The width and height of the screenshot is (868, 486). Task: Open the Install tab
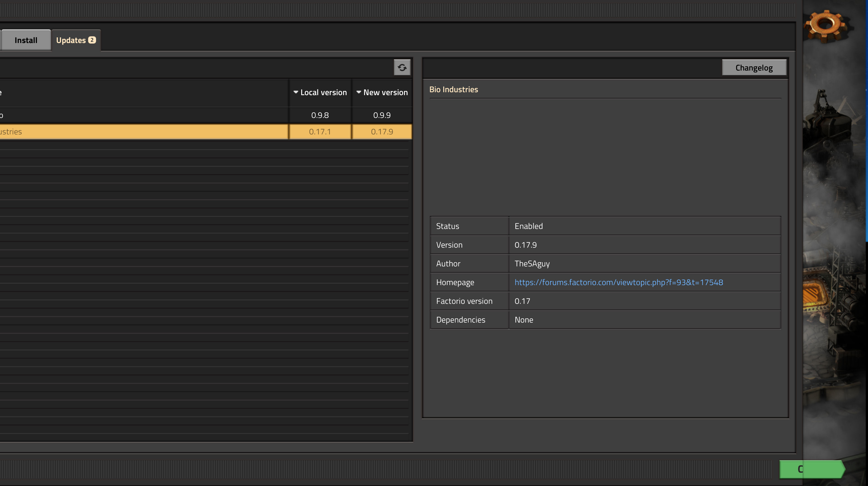(26, 40)
